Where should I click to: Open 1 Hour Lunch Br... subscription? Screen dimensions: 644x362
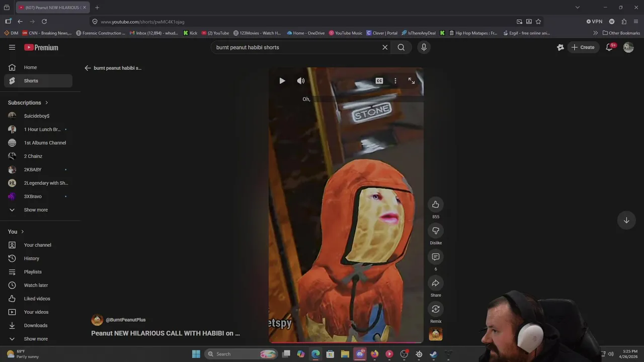[38, 130]
